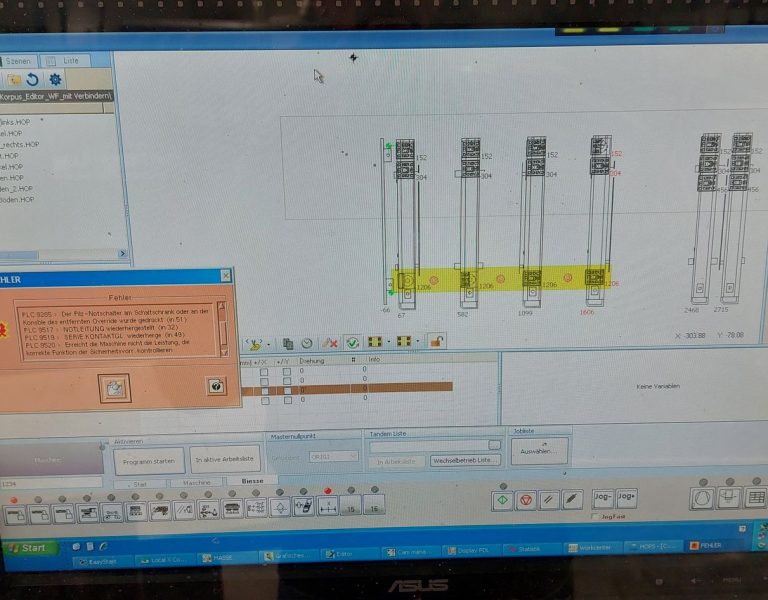Click the orange open padlock icon
This screenshot has height=600, width=768.
[436, 340]
